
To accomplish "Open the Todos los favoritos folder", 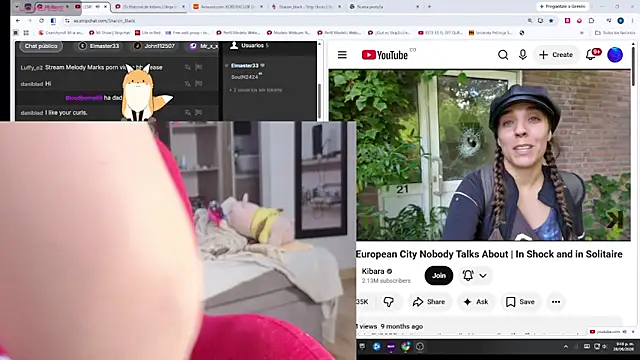I will [x=615, y=33].
